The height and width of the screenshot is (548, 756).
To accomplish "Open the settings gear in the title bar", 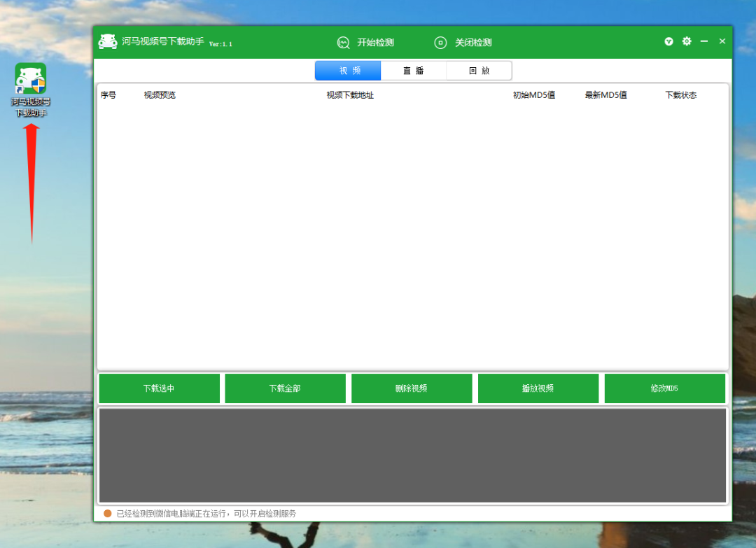I will point(687,41).
